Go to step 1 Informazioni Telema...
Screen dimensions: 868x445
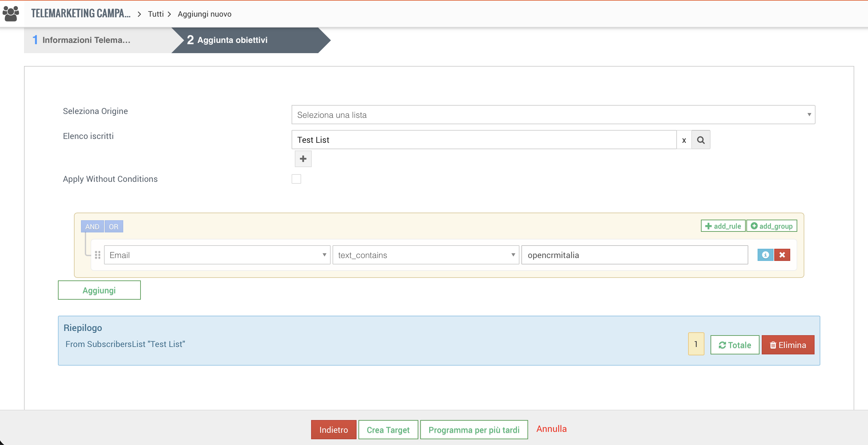(x=98, y=40)
